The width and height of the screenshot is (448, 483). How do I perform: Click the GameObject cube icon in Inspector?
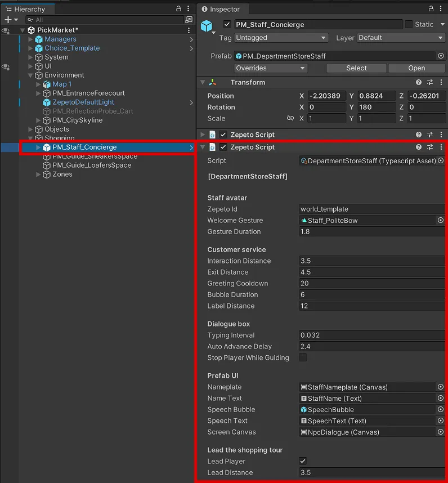coord(207,26)
